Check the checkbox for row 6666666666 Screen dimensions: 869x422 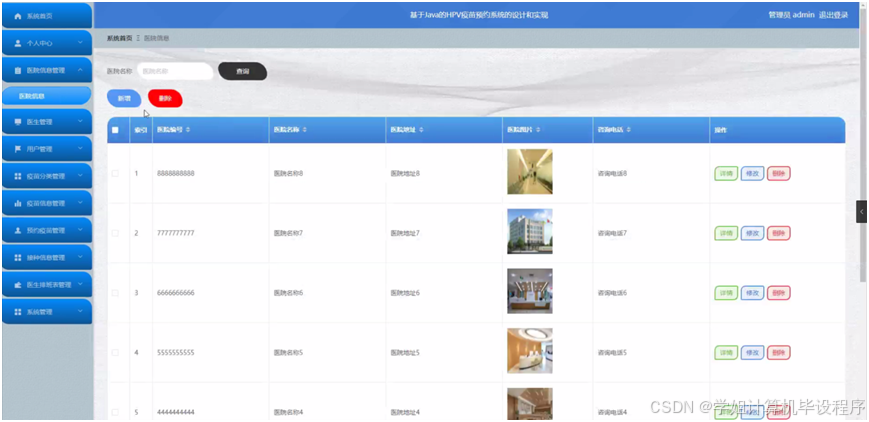tap(115, 293)
